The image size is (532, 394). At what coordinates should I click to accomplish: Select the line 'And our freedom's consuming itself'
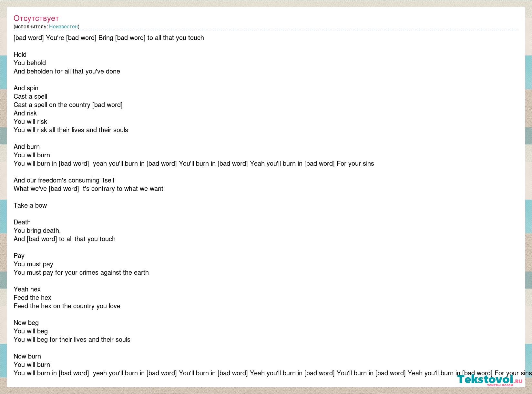coord(64,180)
